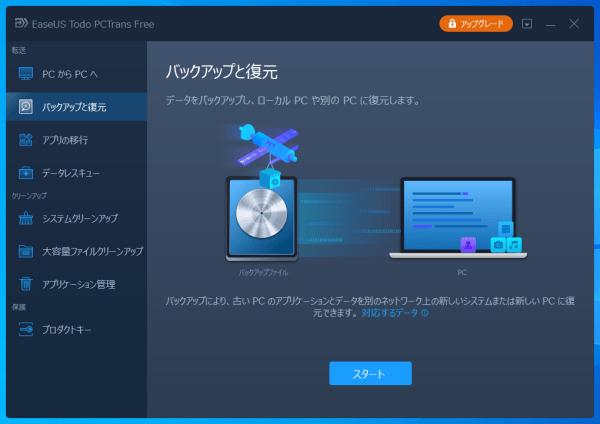
Task: Click the PC caption under the laptop
Action: pyautogui.click(x=462, y=272)
